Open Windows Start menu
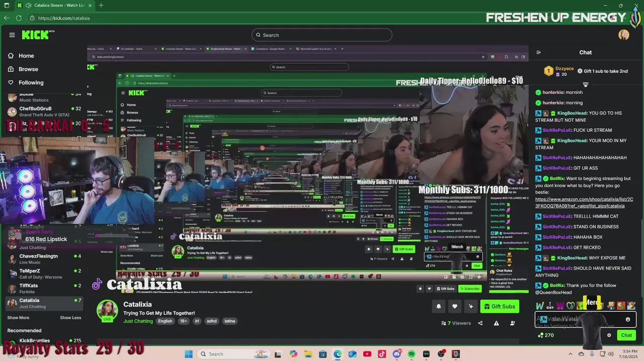Viewport: 644px width, 362px height. pos(189,354)
